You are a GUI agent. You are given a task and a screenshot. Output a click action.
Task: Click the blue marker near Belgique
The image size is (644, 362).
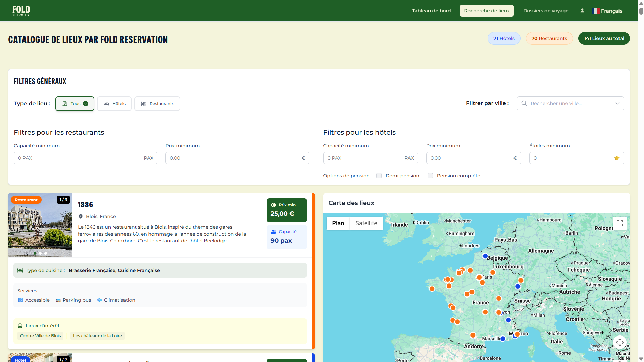coord(485,256)
